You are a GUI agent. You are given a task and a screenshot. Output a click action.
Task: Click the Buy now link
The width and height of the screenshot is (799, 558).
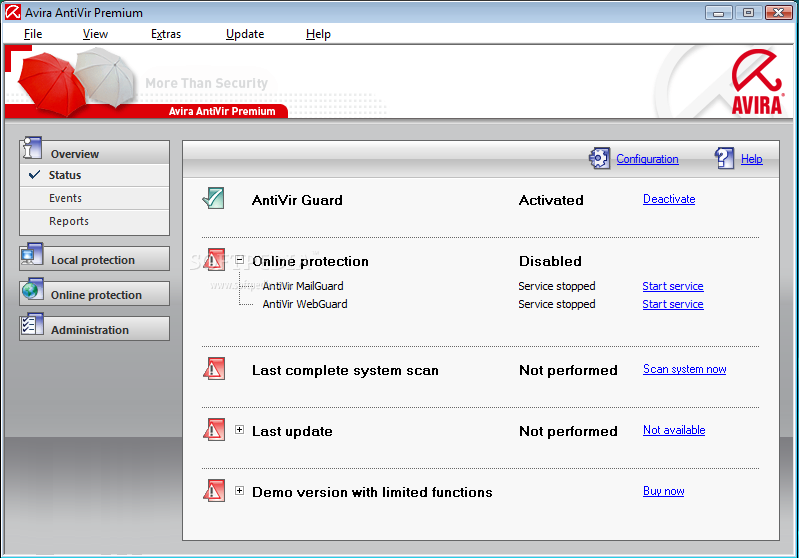(x=663, y=491)
